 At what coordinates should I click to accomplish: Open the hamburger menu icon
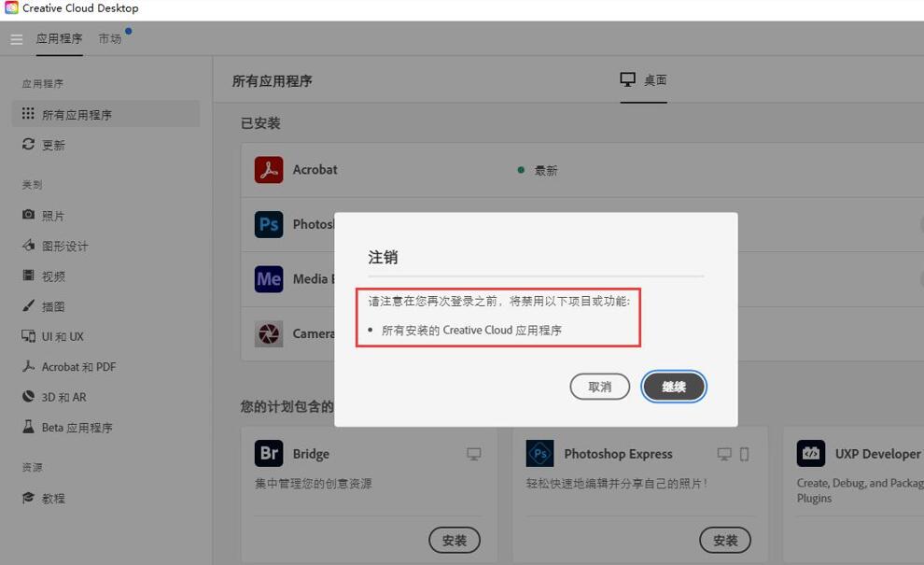[x=17, y=39]
